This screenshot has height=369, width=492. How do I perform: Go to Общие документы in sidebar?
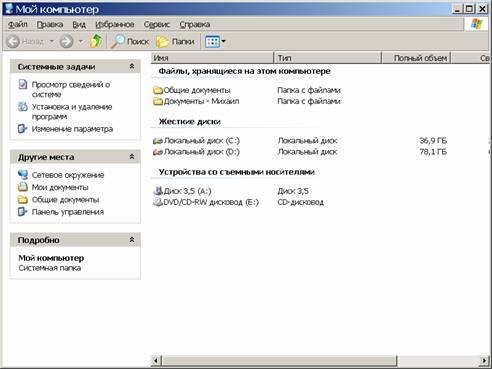(65, 200)
